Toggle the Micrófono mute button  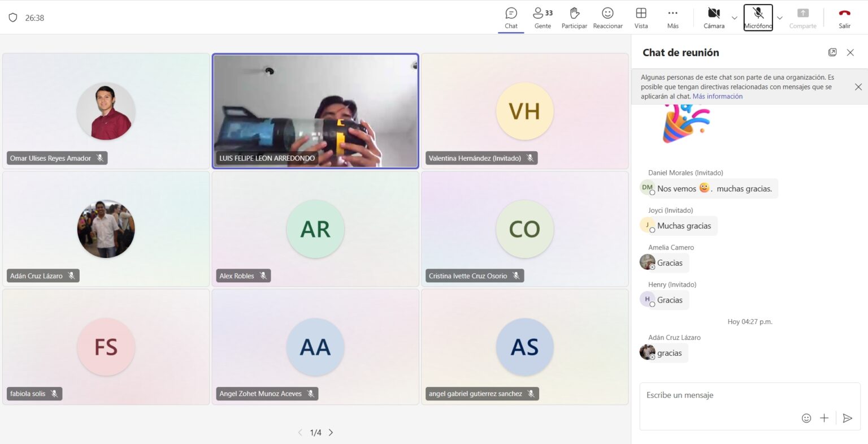(x=758, y=18)
